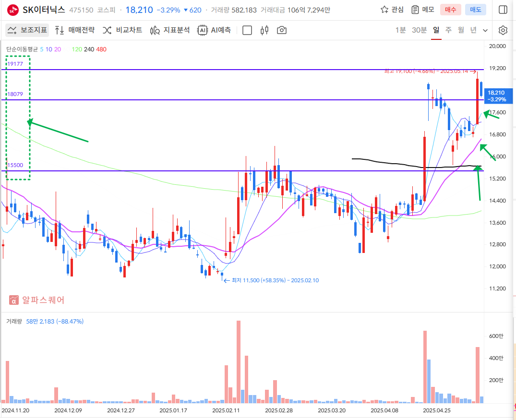Open 보조지표 indicators menu
This screenshot has height=420, width=516.
[x=27, y=30]
